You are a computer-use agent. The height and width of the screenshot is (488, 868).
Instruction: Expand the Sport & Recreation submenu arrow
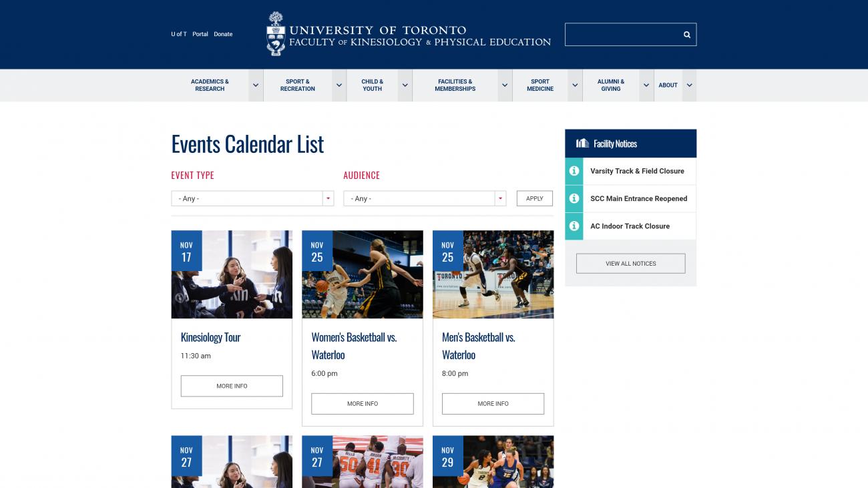[339, 85]
